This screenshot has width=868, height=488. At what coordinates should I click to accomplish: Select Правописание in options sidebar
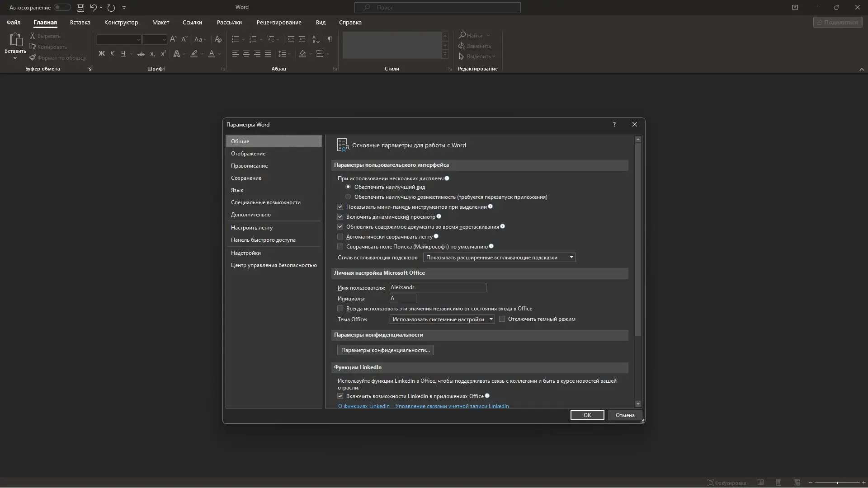coord(249,166)
